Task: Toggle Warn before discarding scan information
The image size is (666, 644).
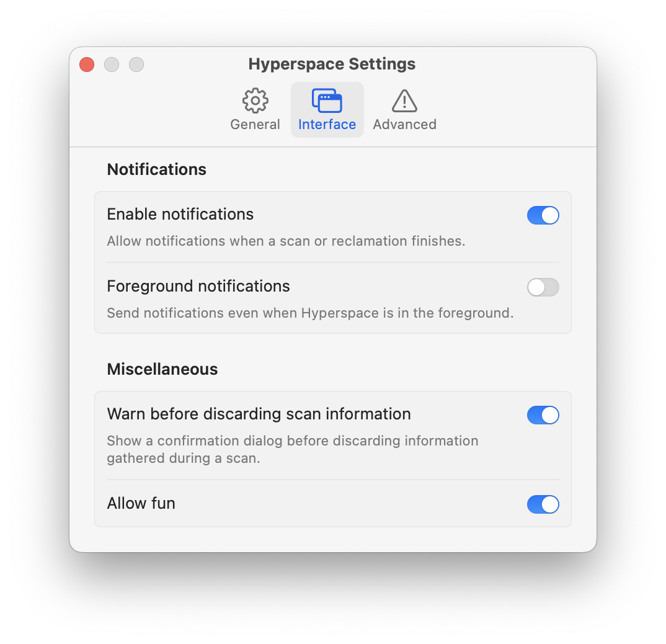Action: [x=543, y=415]
